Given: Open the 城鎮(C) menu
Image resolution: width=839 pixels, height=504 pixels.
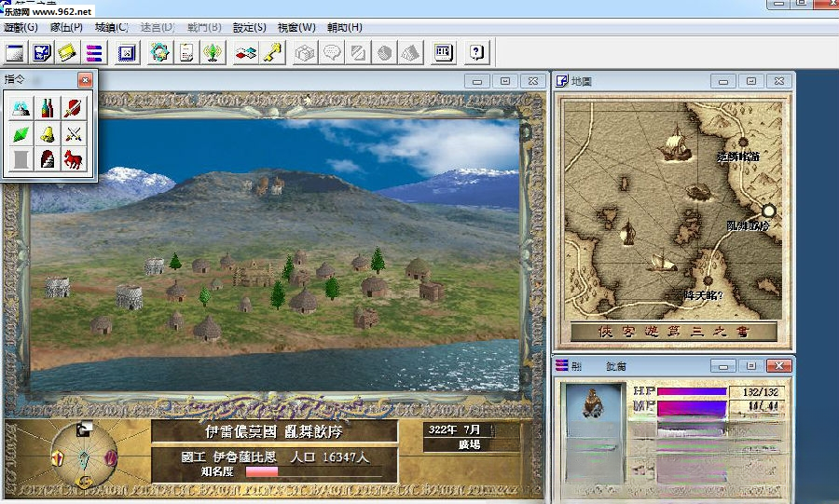Looking at the screenshot, I should pyautogui.click(x=111, y=27).
